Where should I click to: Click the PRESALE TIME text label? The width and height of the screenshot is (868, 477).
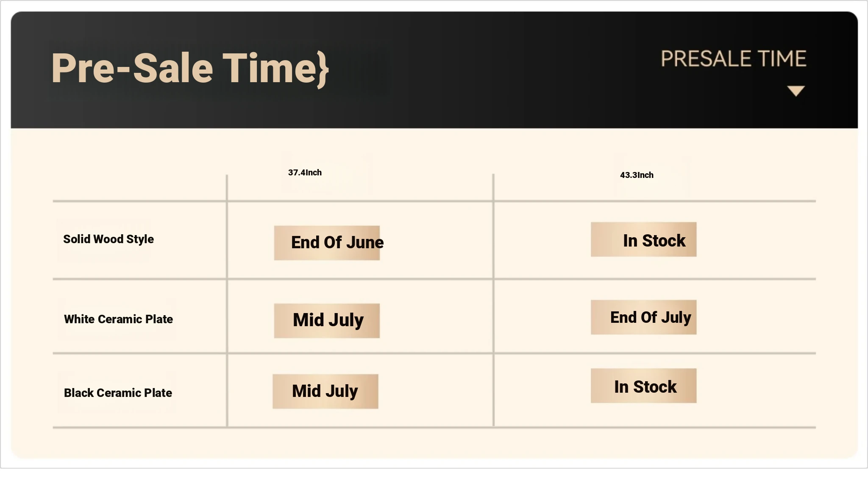point(733,59)
